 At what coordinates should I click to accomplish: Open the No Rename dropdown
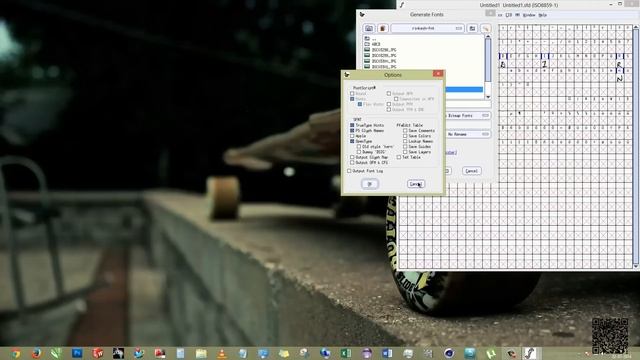468,134
